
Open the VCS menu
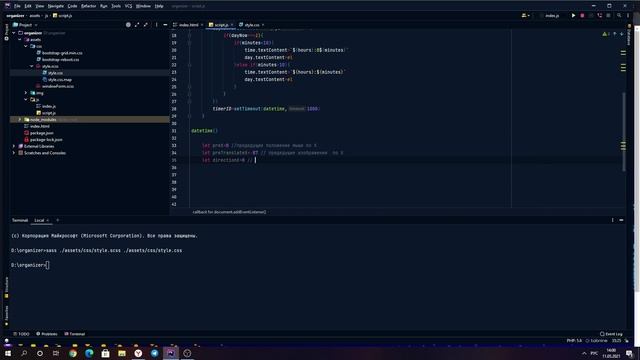point(129,6)
